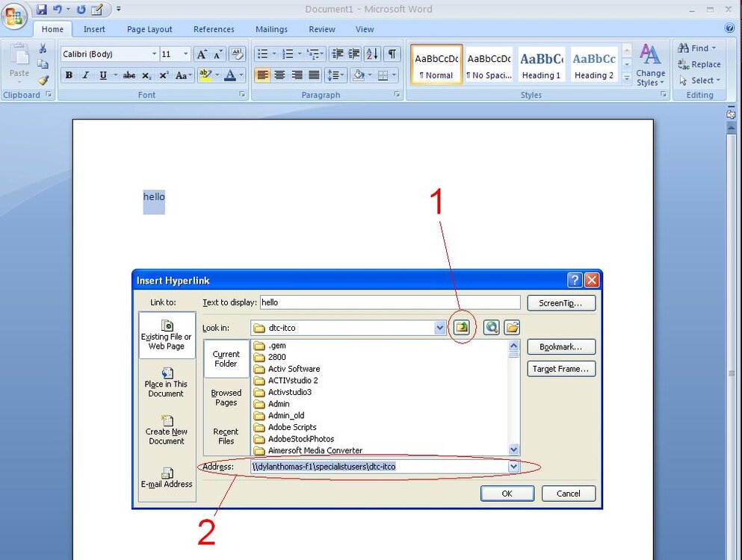Apply font color red A
Screen dimensions: 742x560
coord(230,75)
